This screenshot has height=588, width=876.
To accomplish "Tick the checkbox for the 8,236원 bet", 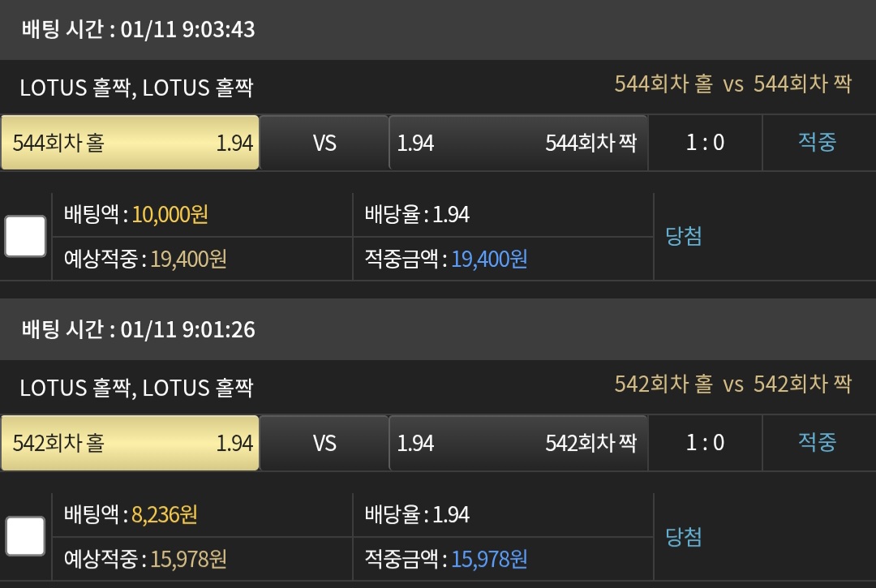I will [25, 536].
